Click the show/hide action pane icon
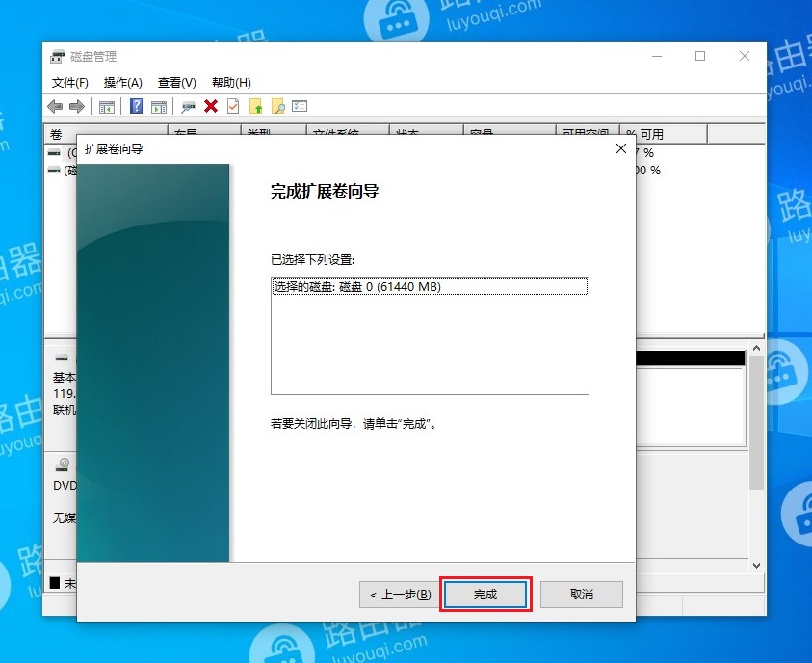 [x=159, y=107]
